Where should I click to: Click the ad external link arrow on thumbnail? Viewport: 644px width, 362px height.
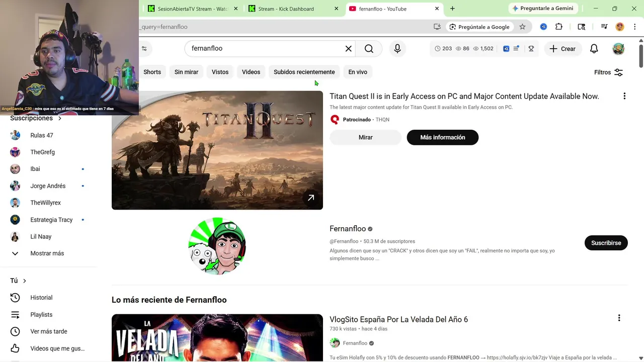pyautogui.click(x=311, y=198)
